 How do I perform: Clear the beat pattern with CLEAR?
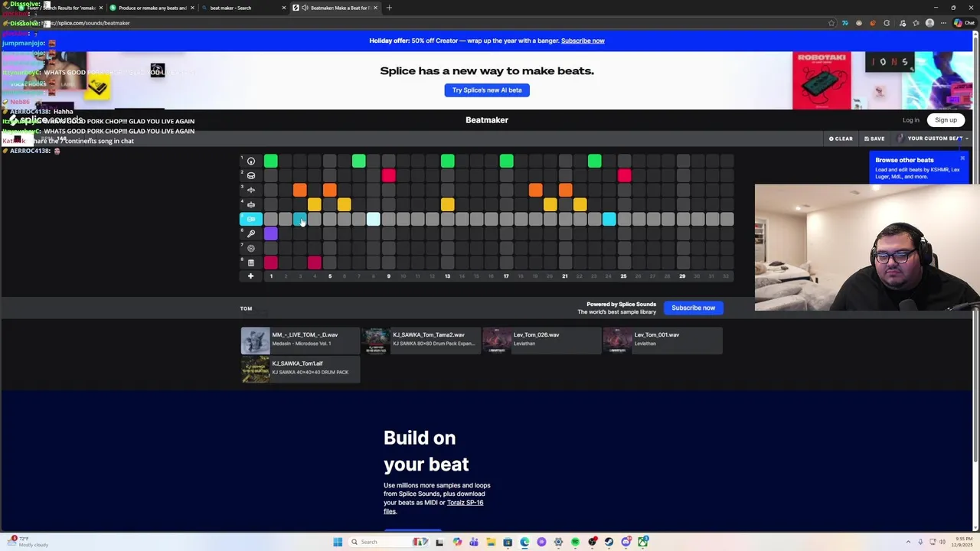841,139
